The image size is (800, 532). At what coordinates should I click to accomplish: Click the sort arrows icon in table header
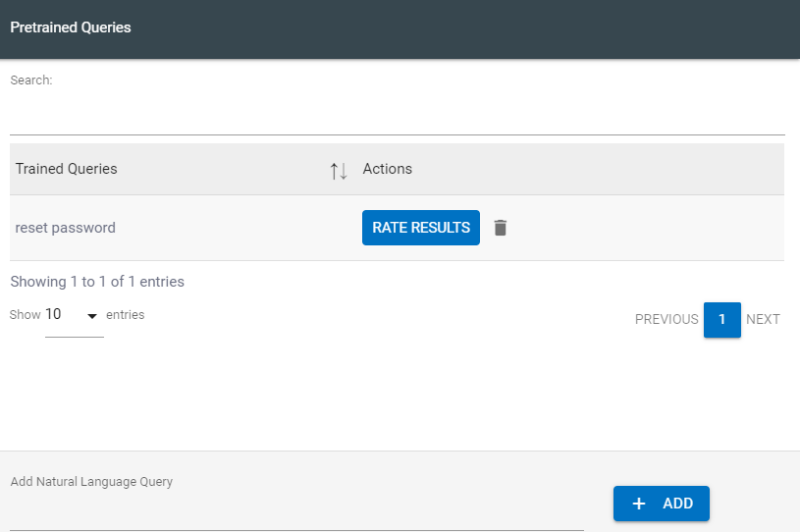(339, 170)
